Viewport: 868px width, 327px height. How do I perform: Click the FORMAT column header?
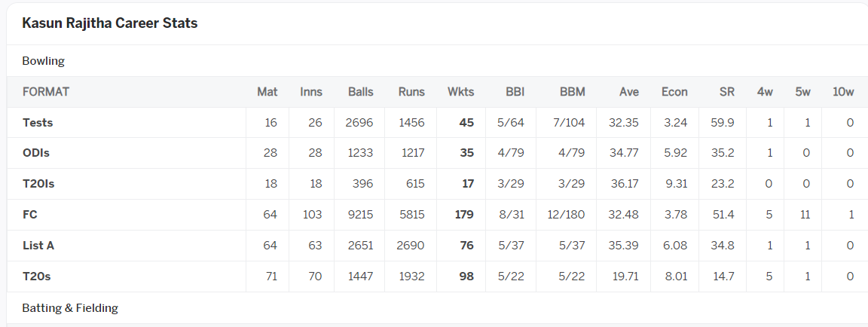point(46,92)
